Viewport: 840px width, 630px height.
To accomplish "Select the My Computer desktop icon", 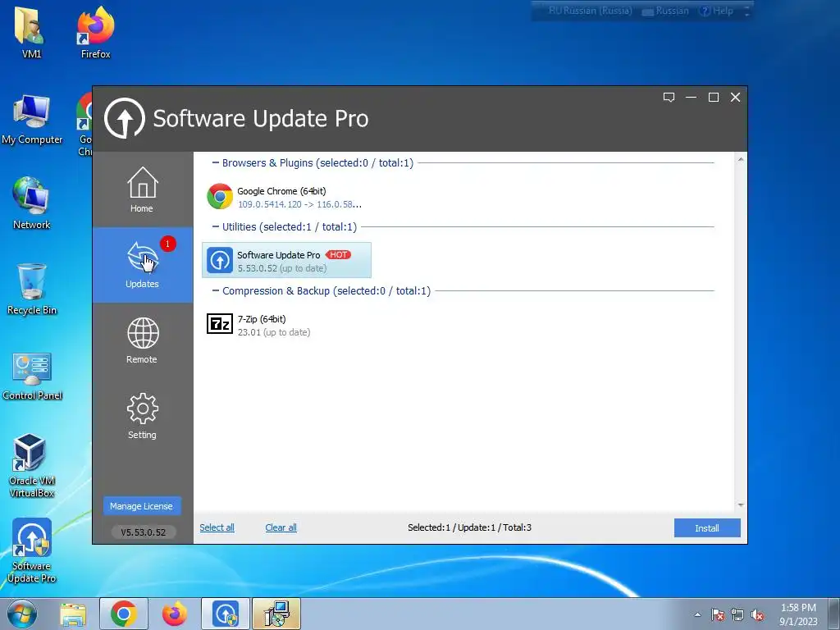I will pos(32,119).
